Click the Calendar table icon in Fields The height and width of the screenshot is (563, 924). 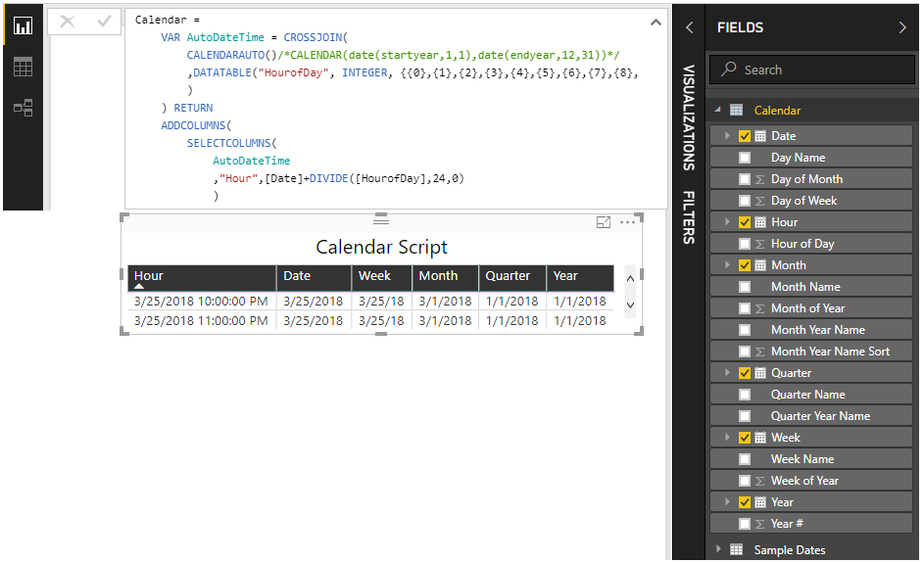737,110
